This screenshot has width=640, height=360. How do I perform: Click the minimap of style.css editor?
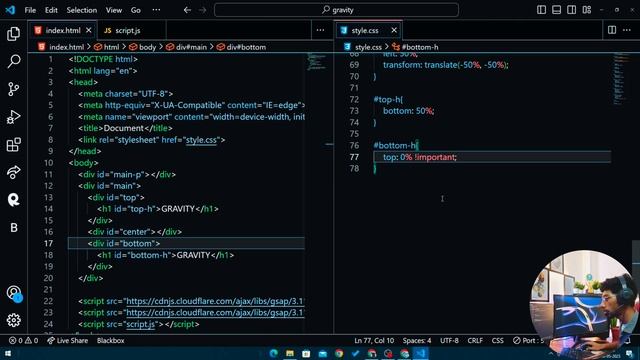coord(622,78)
